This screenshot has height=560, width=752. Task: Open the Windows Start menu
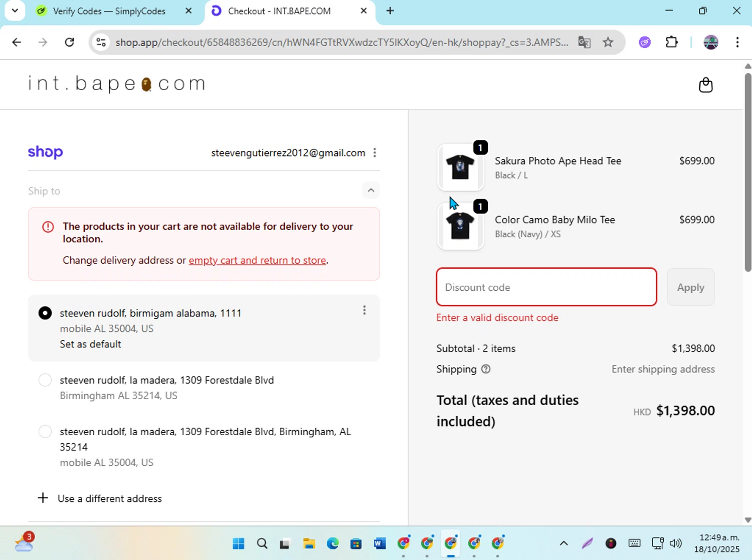(239, 543)
